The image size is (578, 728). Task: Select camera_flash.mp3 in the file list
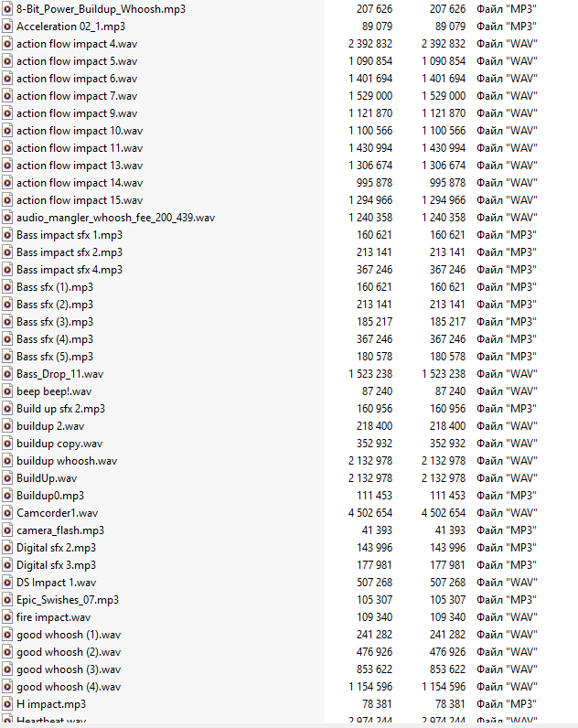click(60, 530)
